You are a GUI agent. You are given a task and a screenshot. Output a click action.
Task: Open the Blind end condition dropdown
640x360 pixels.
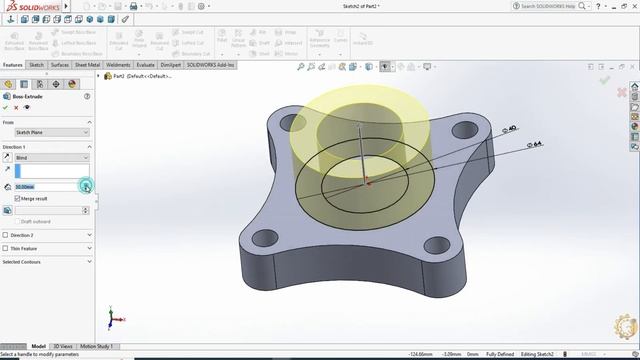tap(52, 158)
